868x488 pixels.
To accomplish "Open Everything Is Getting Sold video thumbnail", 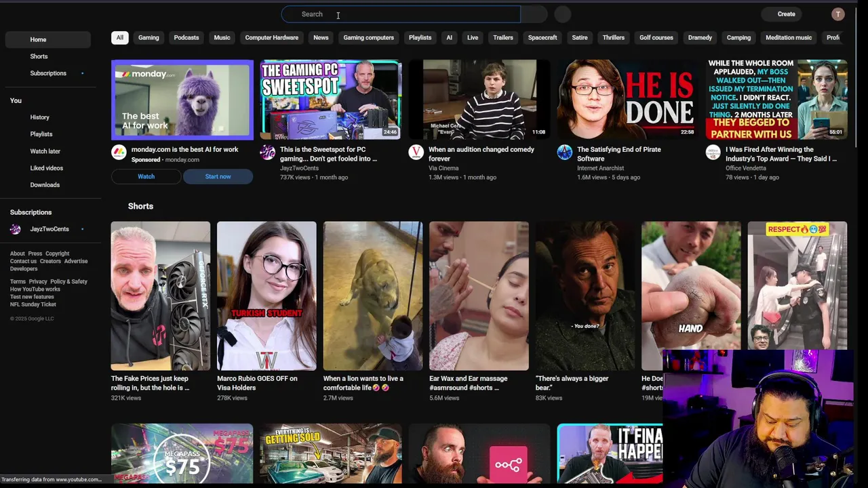I will tap(331, 453).
